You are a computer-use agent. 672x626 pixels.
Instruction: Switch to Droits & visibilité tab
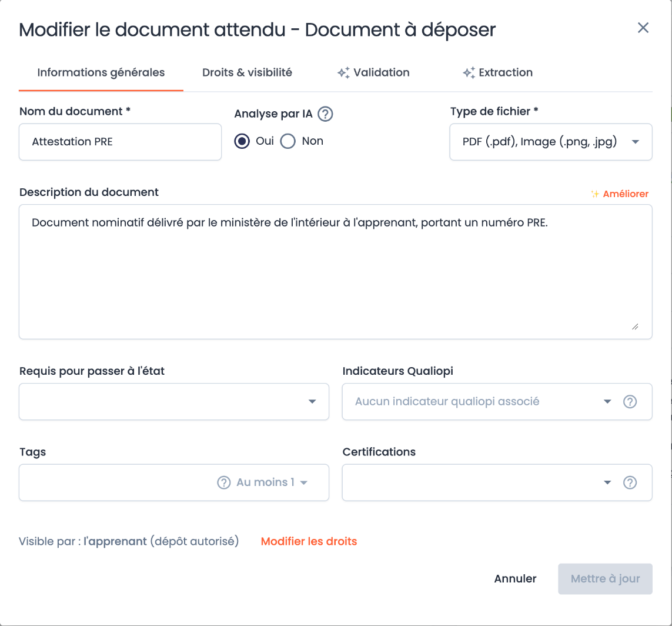point(248,72)
